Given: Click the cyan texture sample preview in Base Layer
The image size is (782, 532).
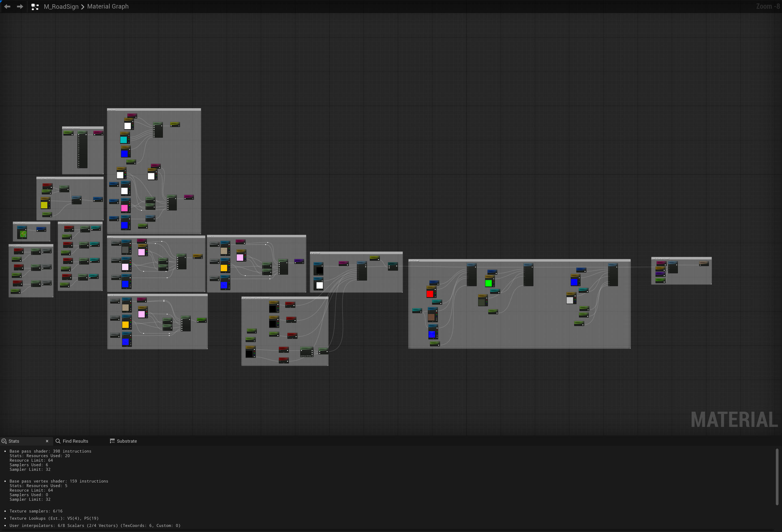Looking at the screenshot, I should (124, 139).
